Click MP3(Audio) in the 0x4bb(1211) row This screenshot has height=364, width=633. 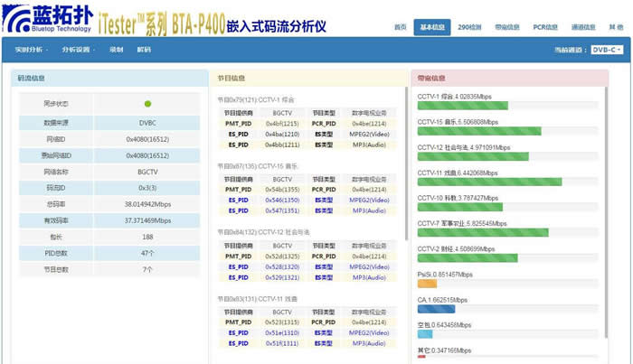pos(369,145)
